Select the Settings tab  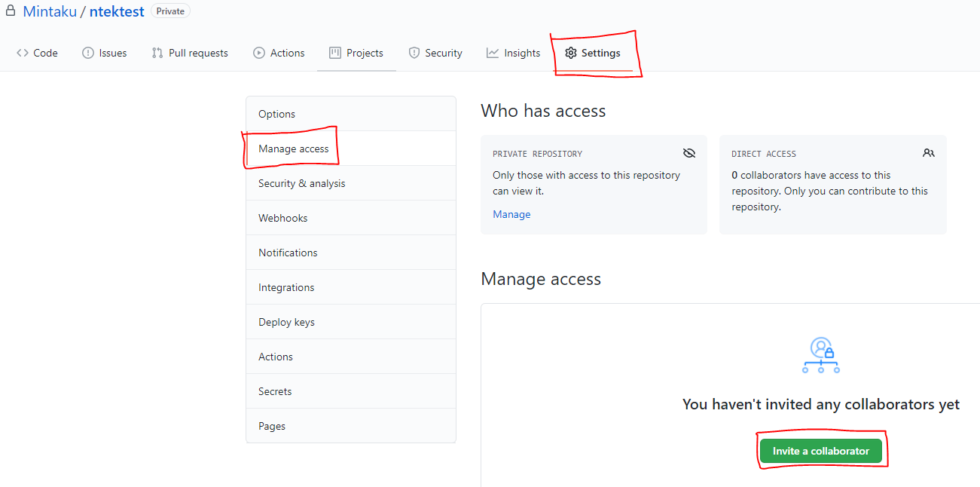[593, 53]
